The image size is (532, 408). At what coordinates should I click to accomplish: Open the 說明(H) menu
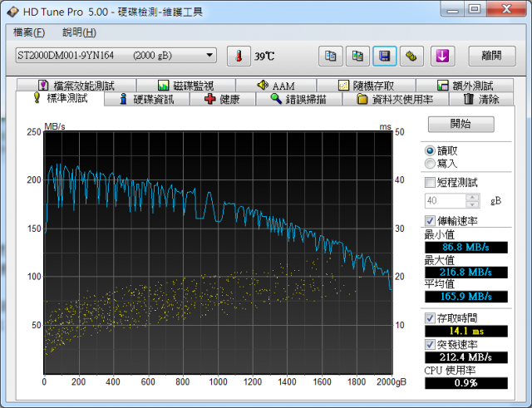tap(79, 32)
